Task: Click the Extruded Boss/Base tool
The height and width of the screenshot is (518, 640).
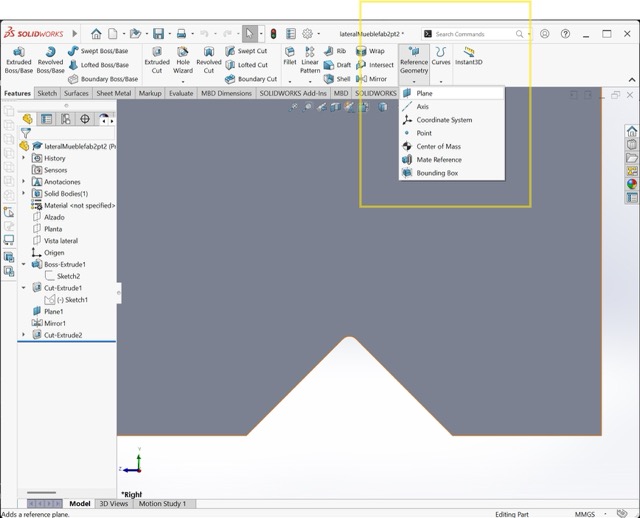Action: pos(19,60)
